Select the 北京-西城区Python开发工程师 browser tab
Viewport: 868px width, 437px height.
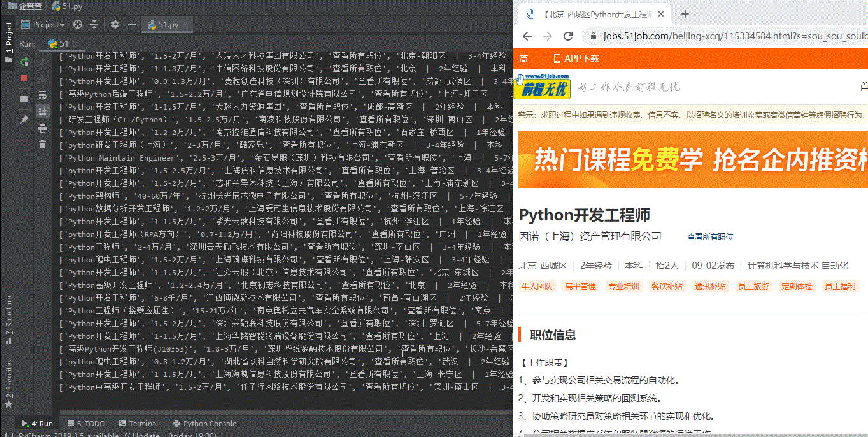click(x=595, y=14)
